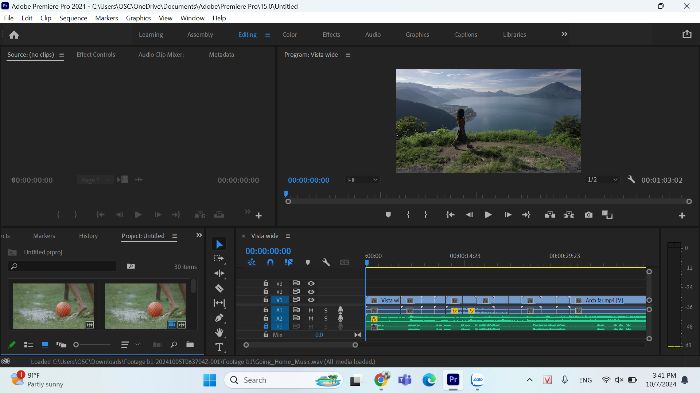
Task: Click New Bin folder icon in Project panel
Action: pyautogui.click(x=190, y=344)
